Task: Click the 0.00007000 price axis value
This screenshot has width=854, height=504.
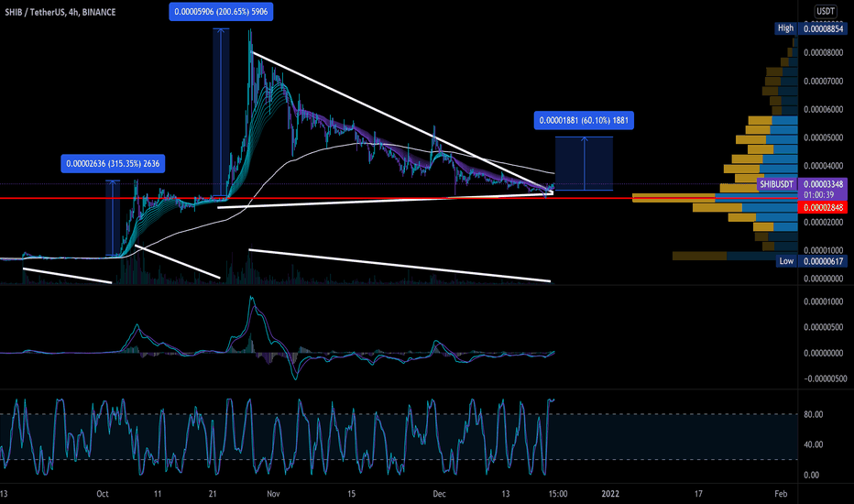Action: [x=823, y=82]
